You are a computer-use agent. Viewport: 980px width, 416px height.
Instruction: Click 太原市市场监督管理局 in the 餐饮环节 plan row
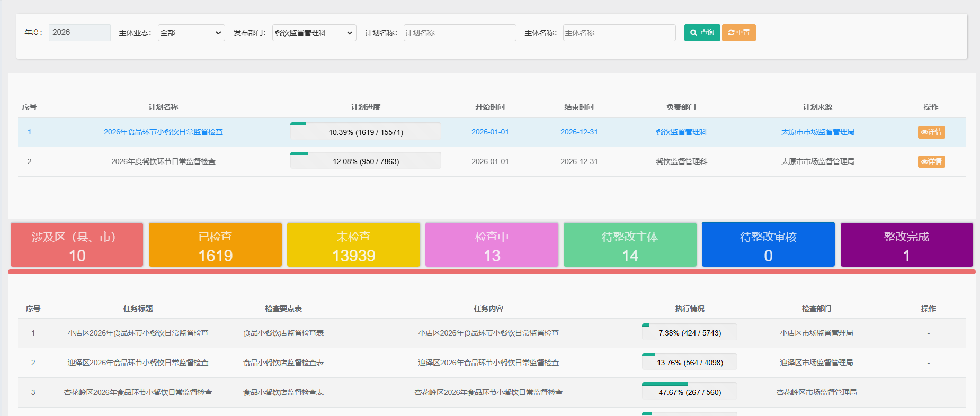point(817,162)
